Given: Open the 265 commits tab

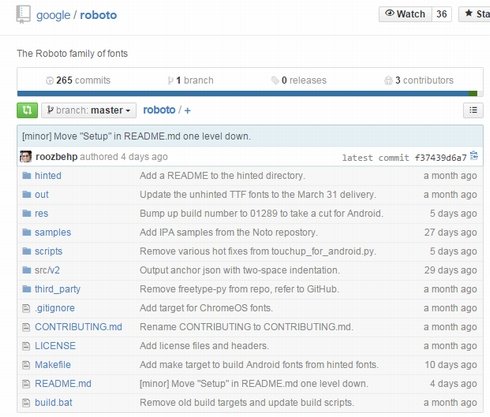Looking at the screenshot, I should point(78,80).
